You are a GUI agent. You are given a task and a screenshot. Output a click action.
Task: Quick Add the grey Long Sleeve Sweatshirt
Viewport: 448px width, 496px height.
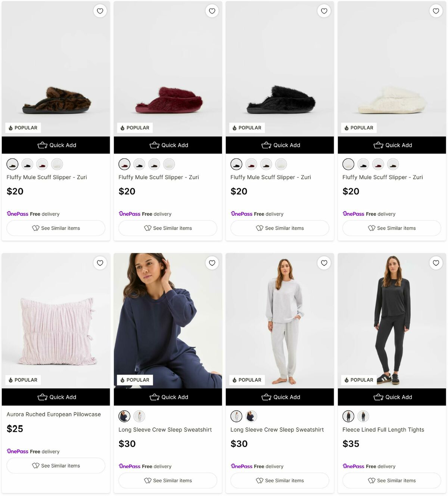pyautogui.click(x=281, y=397)
